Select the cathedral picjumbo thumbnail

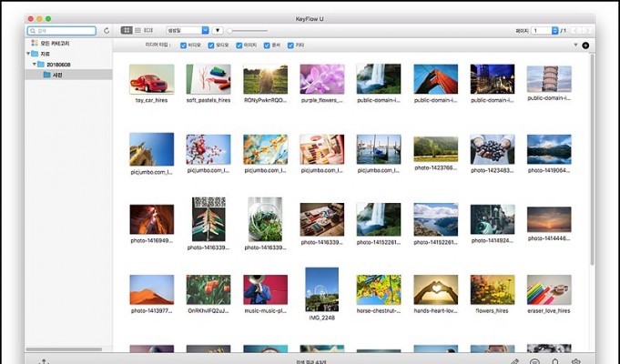coord(152,149)
